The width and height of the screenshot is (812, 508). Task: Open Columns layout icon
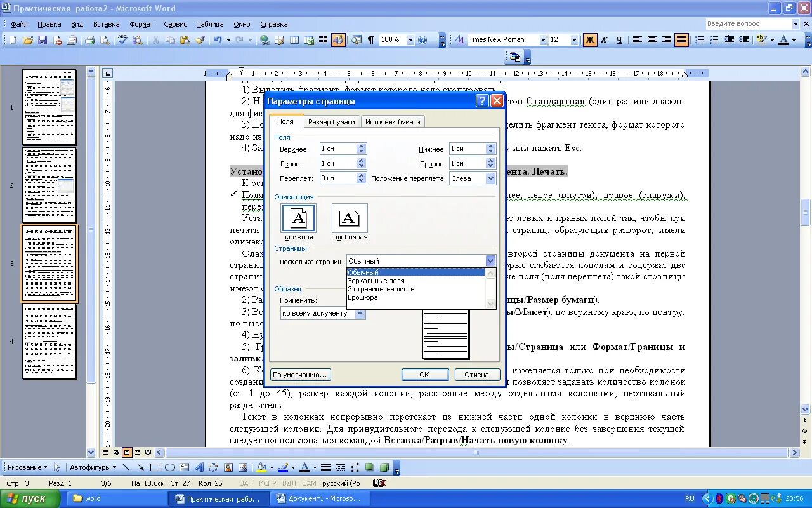324,40
